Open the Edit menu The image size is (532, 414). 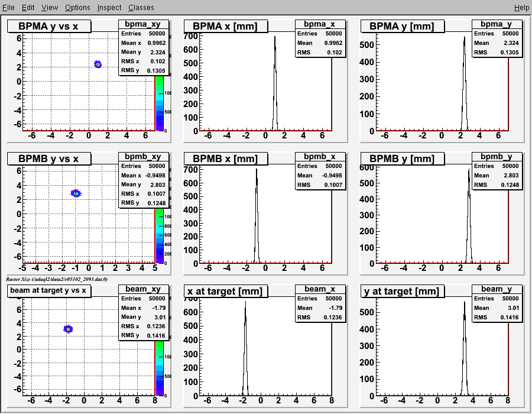click(28, 8)
